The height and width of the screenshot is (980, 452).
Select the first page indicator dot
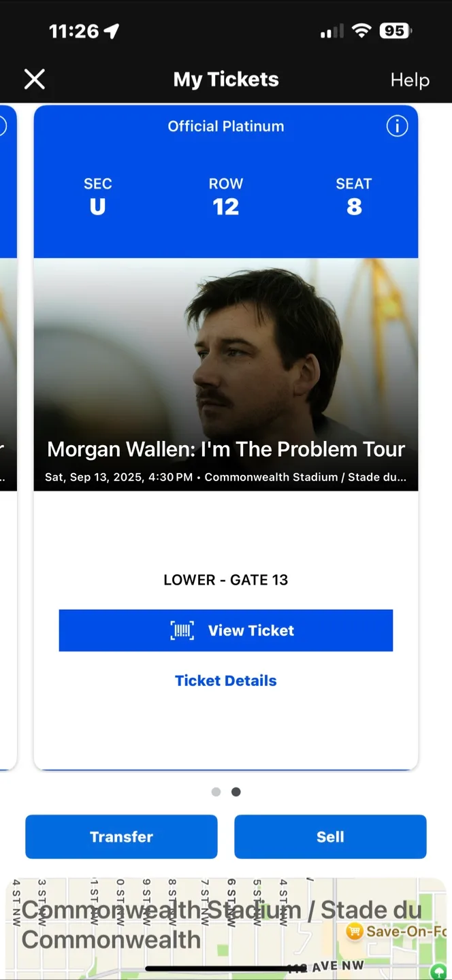point(216,792)
